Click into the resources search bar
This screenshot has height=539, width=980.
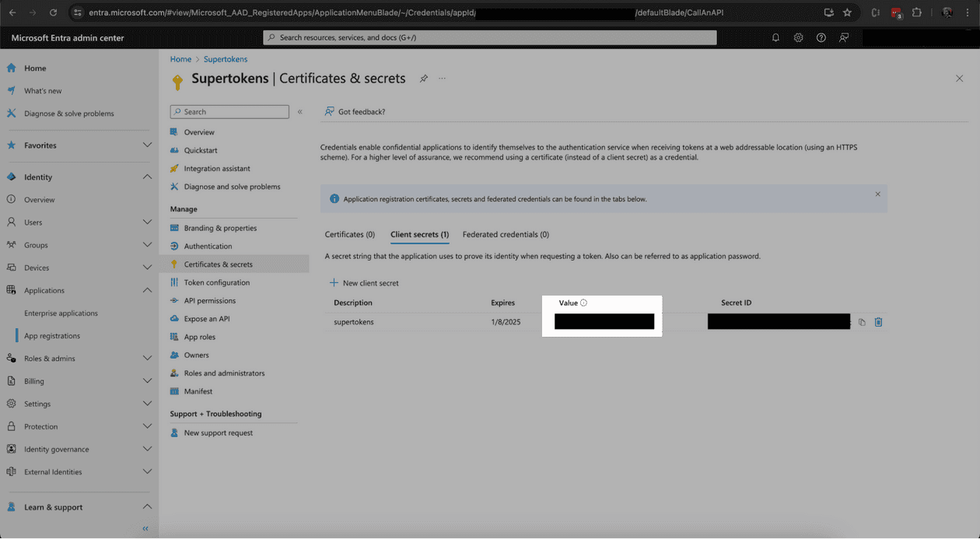point(491,37)
